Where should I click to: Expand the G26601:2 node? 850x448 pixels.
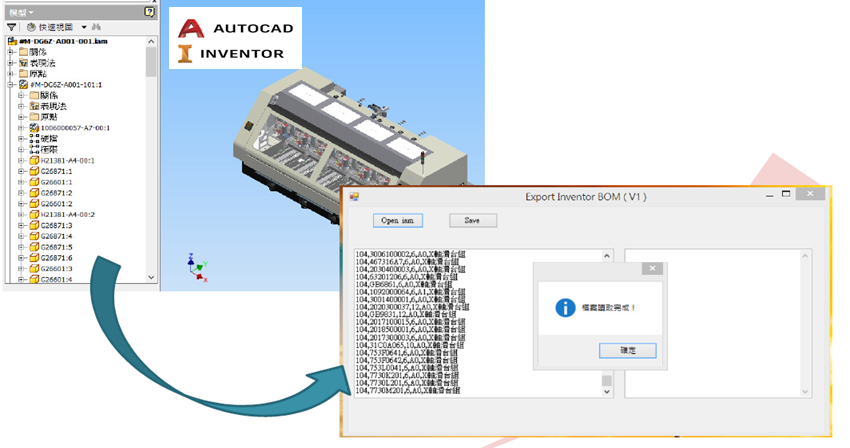[x=21, y=204]
